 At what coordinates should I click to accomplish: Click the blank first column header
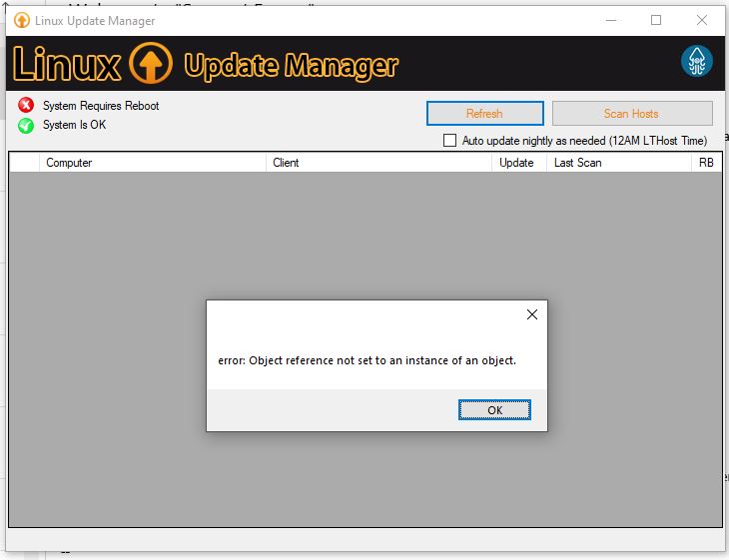coord(25,163)
